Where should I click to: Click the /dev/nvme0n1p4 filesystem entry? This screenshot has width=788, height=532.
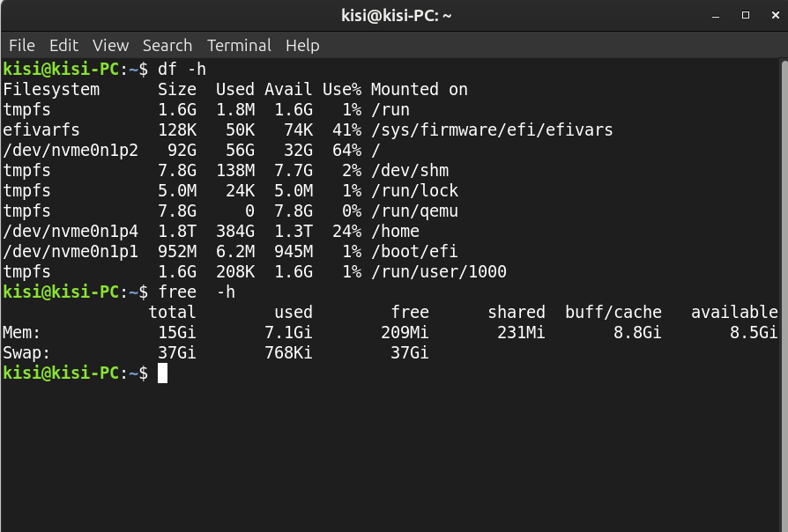coord(71,231)
